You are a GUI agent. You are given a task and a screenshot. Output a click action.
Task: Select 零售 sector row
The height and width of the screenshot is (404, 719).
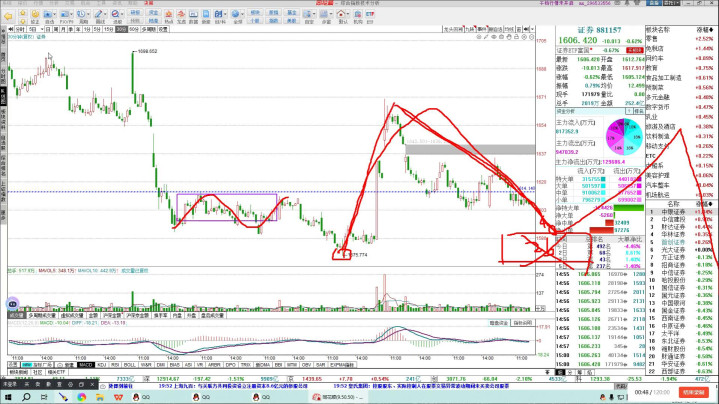pos(680,39)
